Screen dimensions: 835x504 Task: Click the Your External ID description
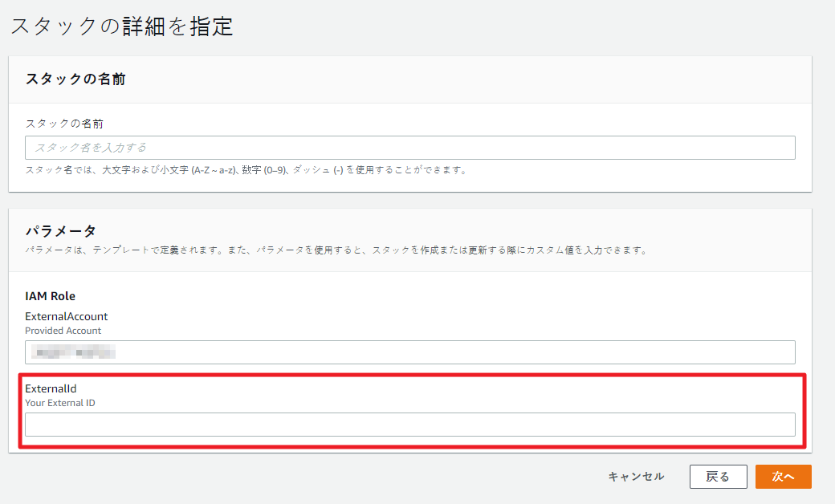(x=60, y=403)
